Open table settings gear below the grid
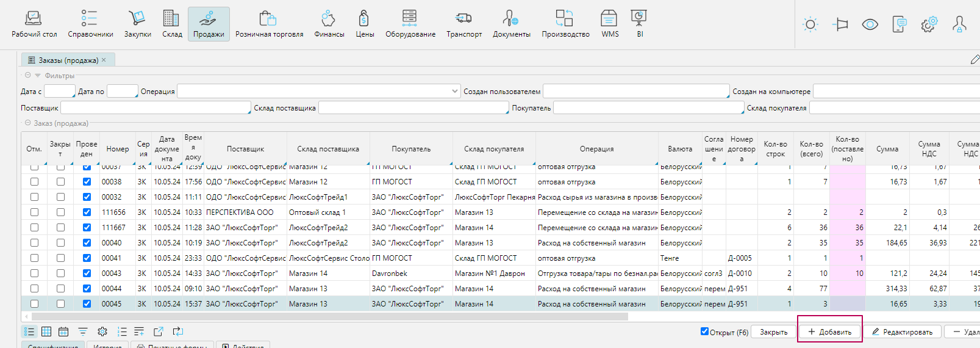980x348 pixels. (x=102, y=332)
